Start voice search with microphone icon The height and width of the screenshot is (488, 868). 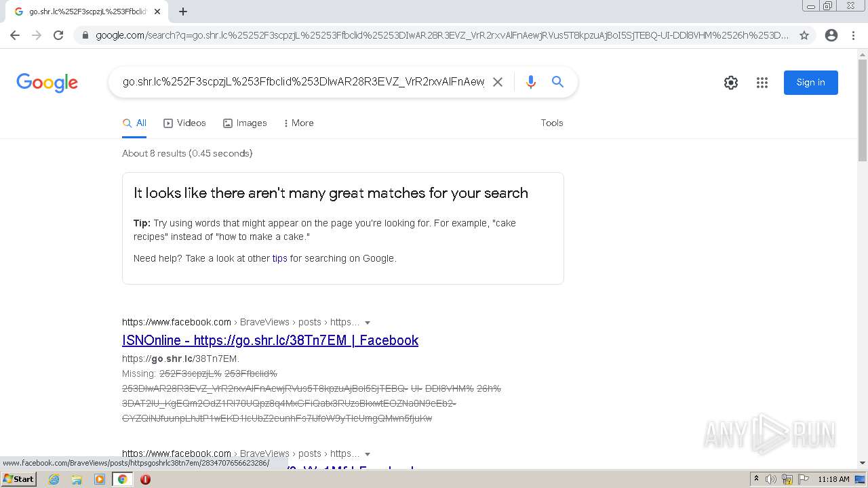[x=531, y=82]
